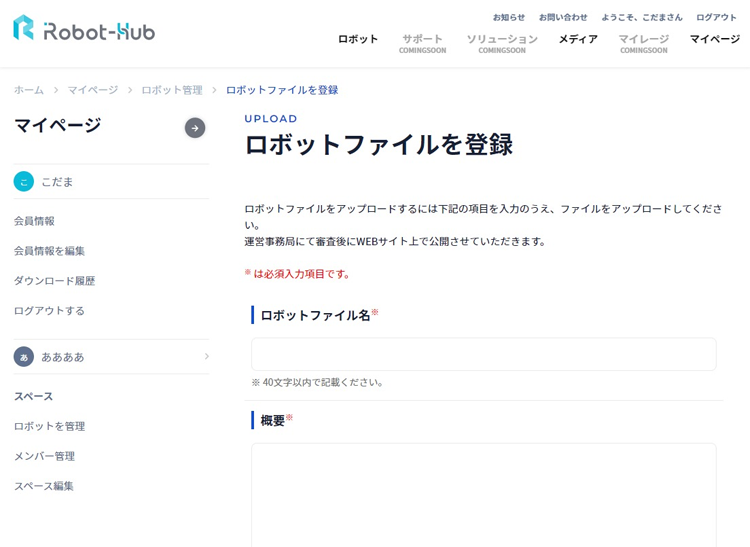Viewport: 750px width, 547px height.
Task: Open 会員情報 in the sidebar
Action: pos(34,221)
